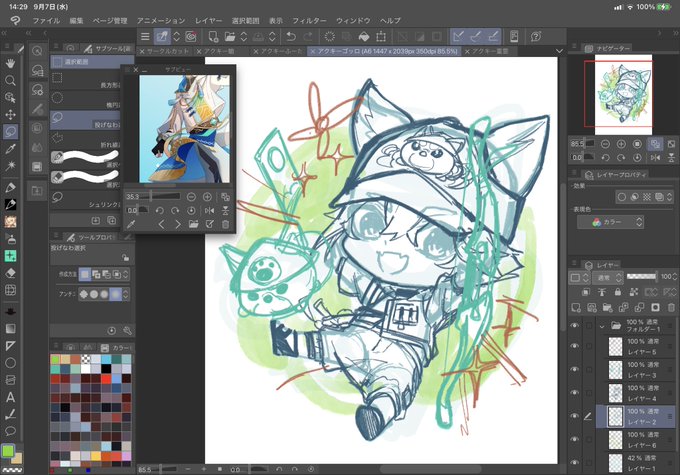The image size is (680, 475).
Task: Click the New canvas icon in command bar
Action: (x=213, y=37)
